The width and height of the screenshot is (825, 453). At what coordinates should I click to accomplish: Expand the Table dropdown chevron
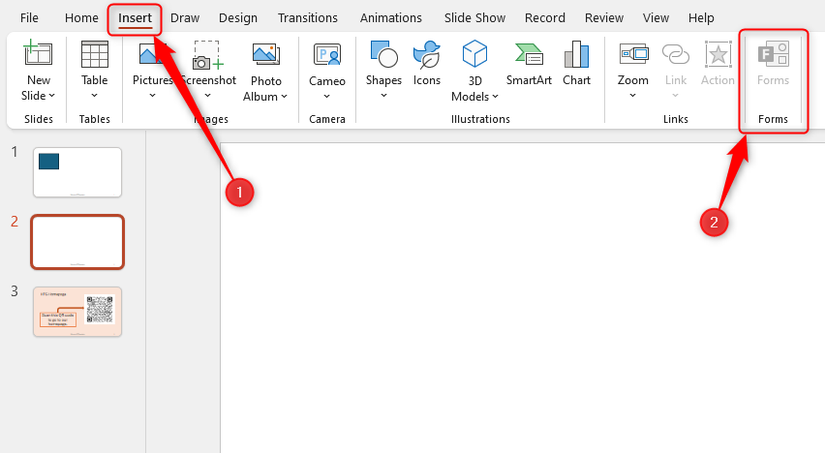(x=94, y=95)
